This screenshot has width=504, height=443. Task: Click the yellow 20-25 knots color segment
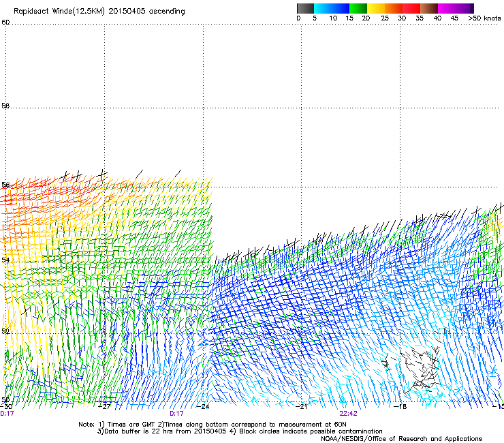tap(376, 8)
